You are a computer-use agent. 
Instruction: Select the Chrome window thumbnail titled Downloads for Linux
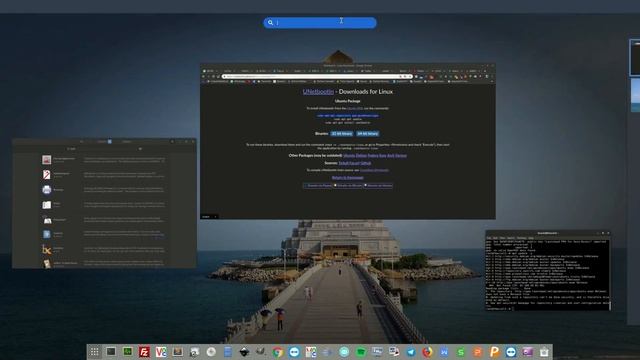pyautogui.click(x=348, y=141)
